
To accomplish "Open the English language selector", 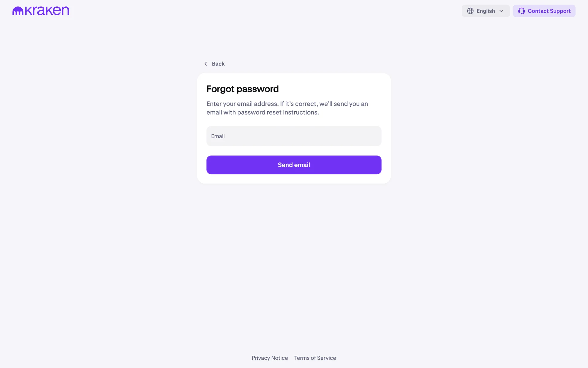I will pyautogui.click(x=485, y=11).
